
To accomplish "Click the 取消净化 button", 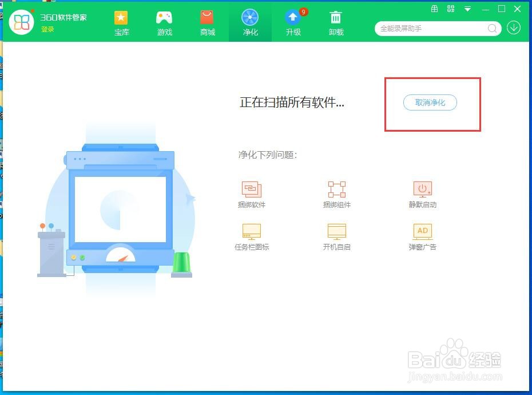I will [x=430, y=102].
